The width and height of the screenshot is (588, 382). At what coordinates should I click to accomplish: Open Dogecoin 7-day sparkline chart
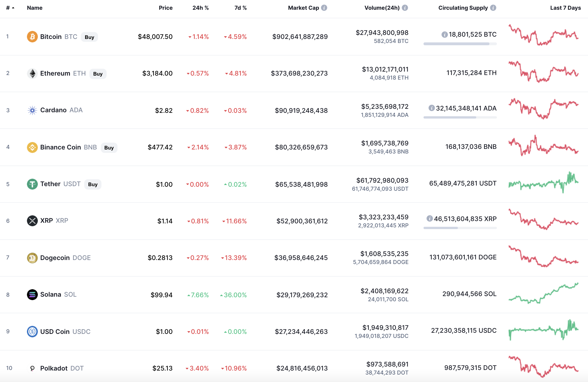coord(544,256)
